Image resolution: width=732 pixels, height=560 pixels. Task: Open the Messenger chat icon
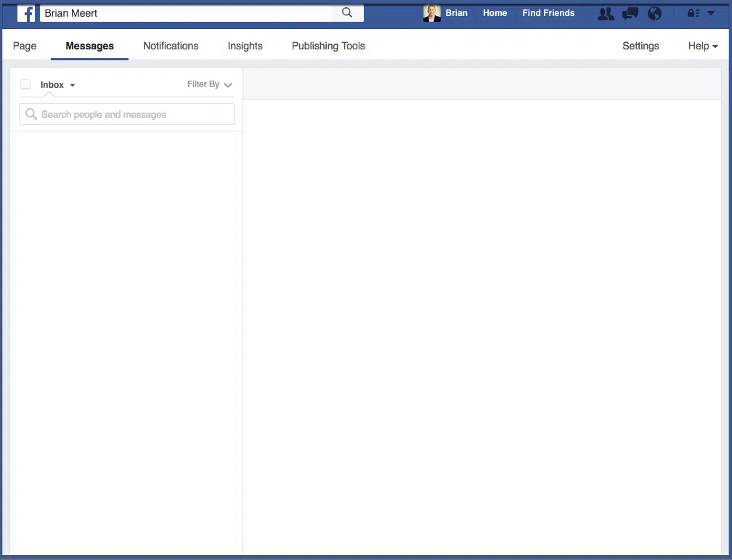click(x=630, y=13)
